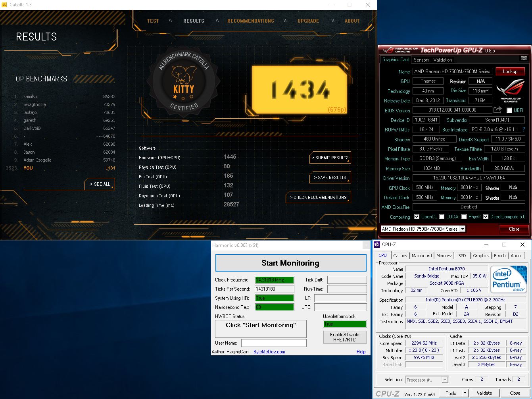Expand the CPU-Z Tools dropdown arrow
Image resolution: width=532 pixels, height=399 pixels.
pyautogui.click(x=465, y=393)
